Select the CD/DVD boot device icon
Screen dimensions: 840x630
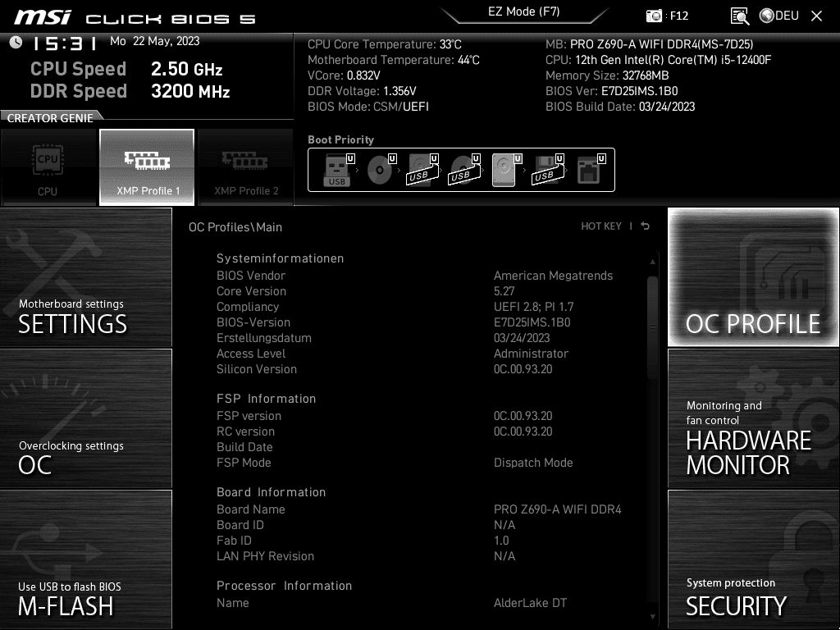[x=381, y=170]
